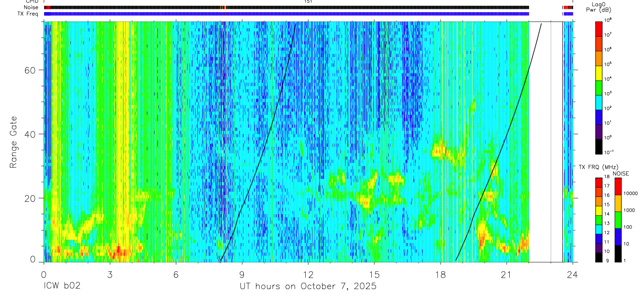Viewport: 644px width, 297px height.
Task: Click the x-axis tick label "21"
Action: (506, 274)
